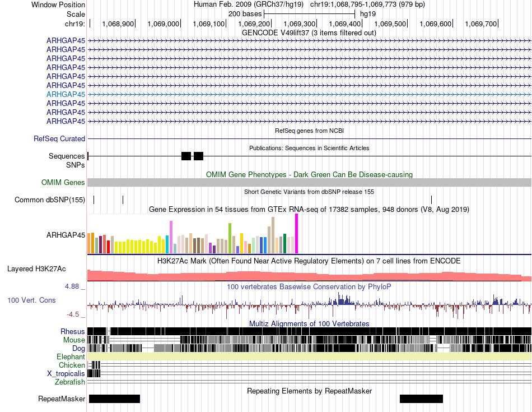Click the 4.88 PhyloP upper scale value
Image resolution: width=532 pixels, height=412 pixels.
(72, 286)
